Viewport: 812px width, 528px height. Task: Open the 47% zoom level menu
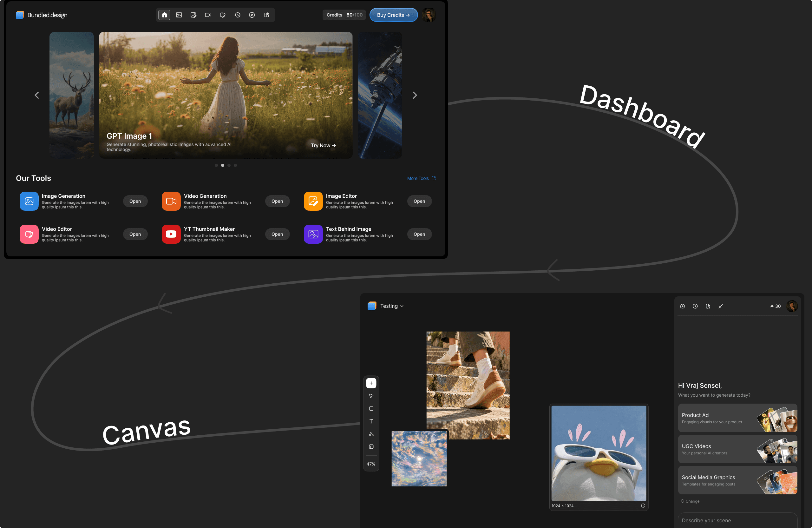click(x=371, y=464)
